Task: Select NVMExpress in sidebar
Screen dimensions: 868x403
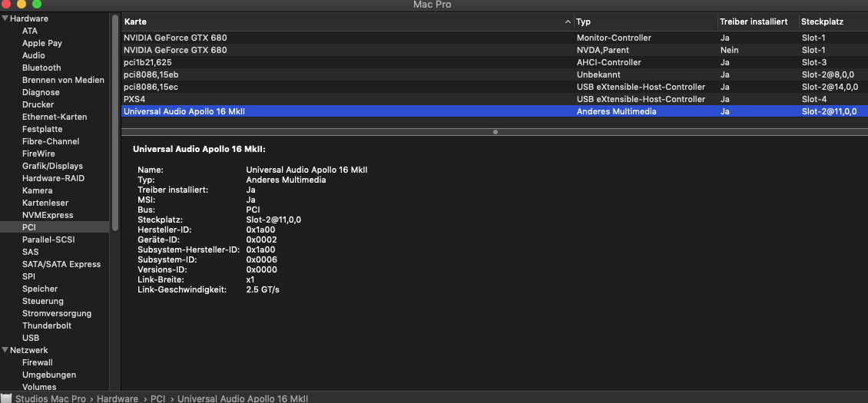Action: [x=48, y=215]
